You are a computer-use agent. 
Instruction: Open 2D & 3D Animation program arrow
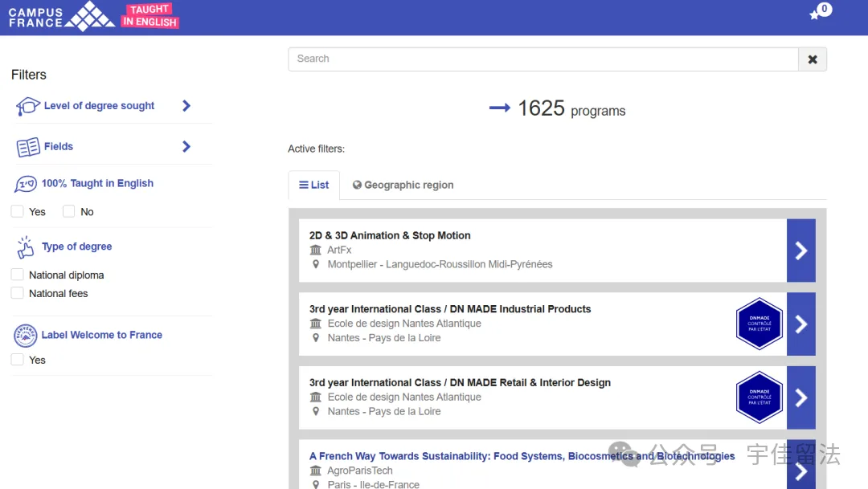tap(801, 251)
